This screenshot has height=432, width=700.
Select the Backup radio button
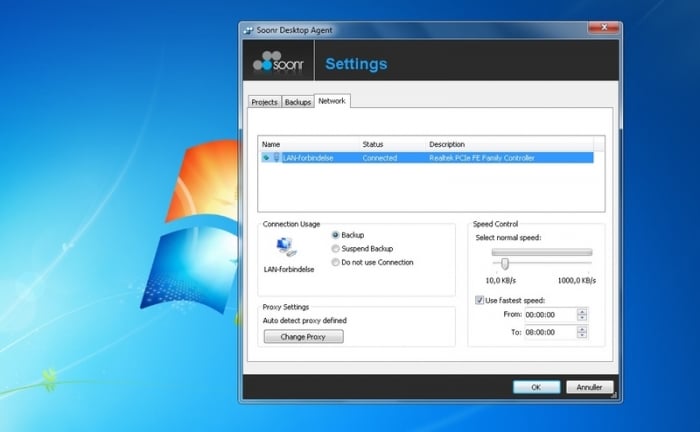point(335,235)
